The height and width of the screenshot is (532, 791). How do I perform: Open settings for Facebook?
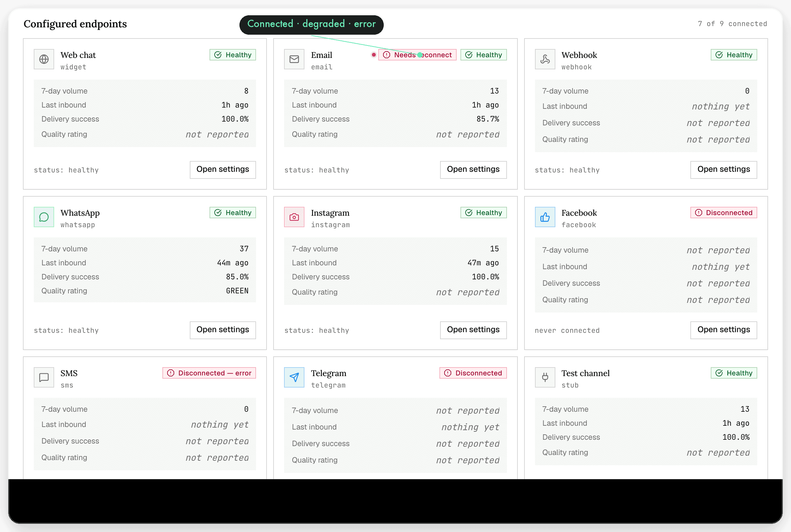[723, 330]
